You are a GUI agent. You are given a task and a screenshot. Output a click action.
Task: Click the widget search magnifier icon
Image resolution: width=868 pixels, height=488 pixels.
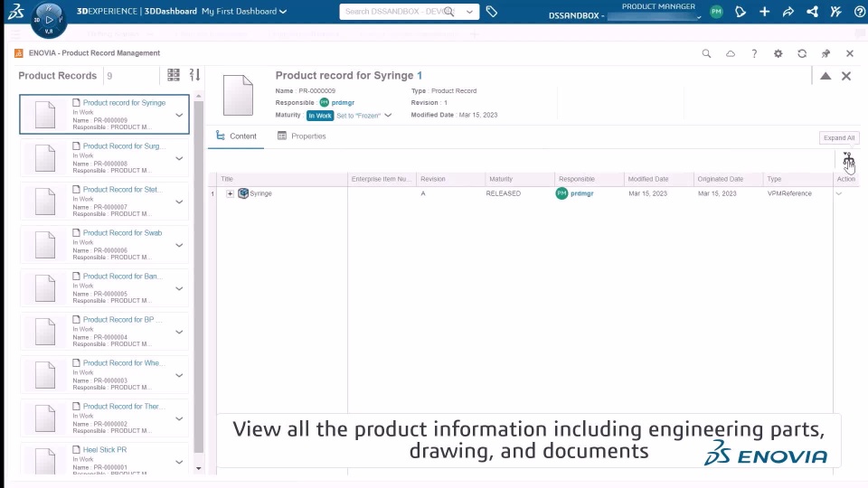click(x=706, y=53)
